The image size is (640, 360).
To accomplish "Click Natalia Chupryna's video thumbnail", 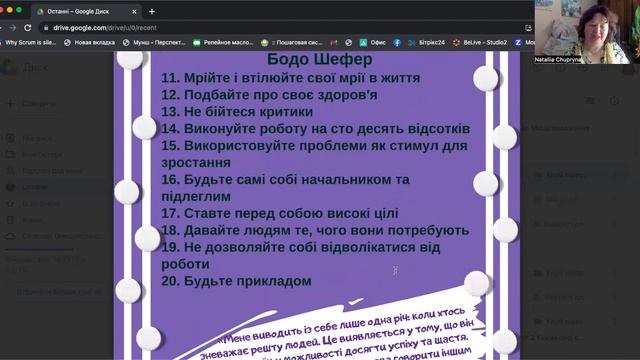I will click(587, 32).
